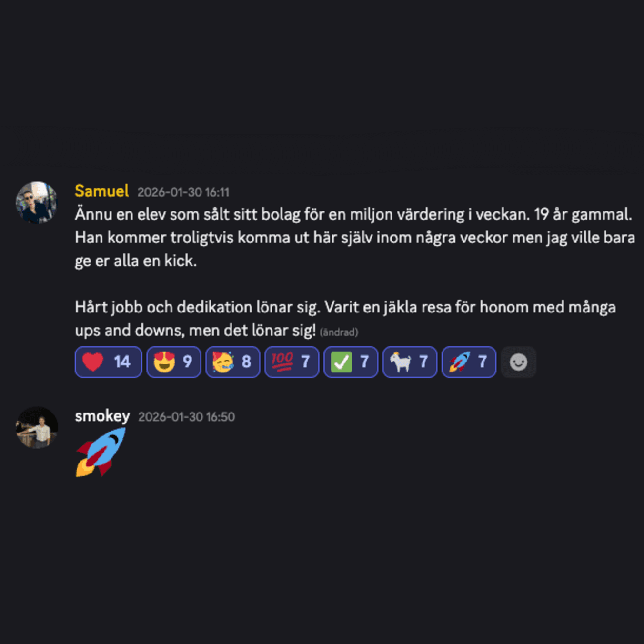Click the smokey username
This screenshot has height=644, width=644.
click(102, 416)
